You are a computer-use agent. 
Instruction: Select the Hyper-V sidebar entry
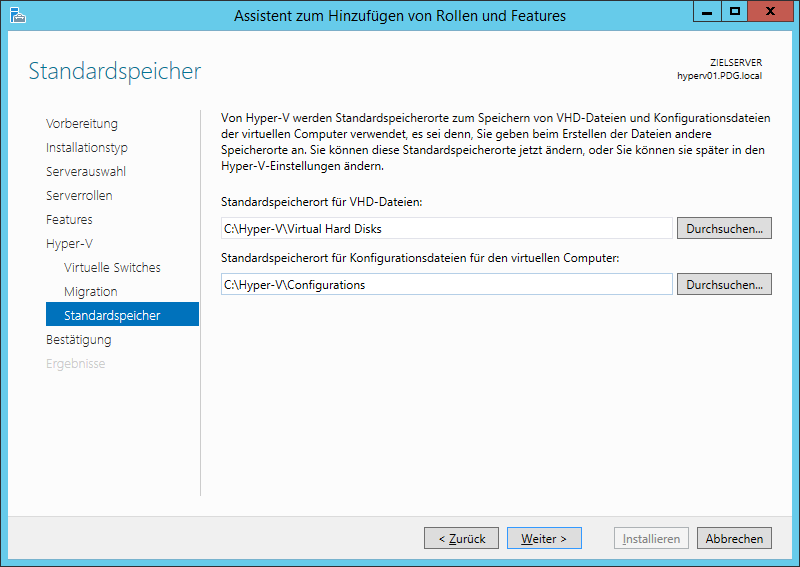tap(69, 244)
